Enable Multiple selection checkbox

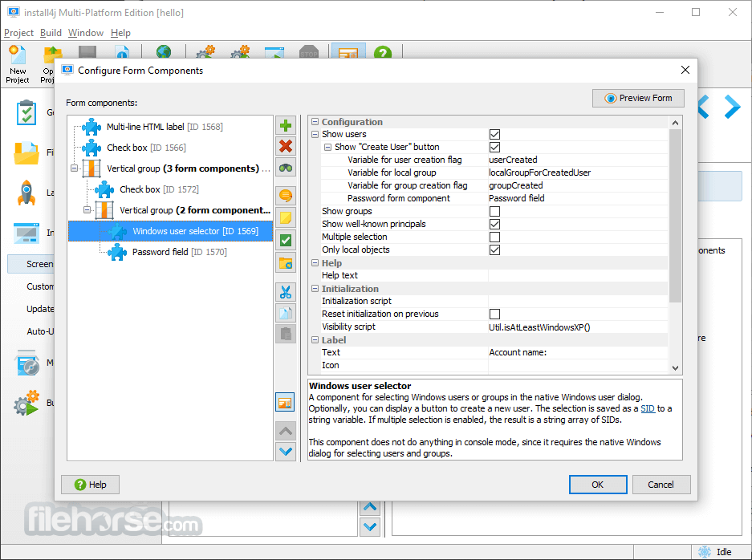[x=494, y=237]
